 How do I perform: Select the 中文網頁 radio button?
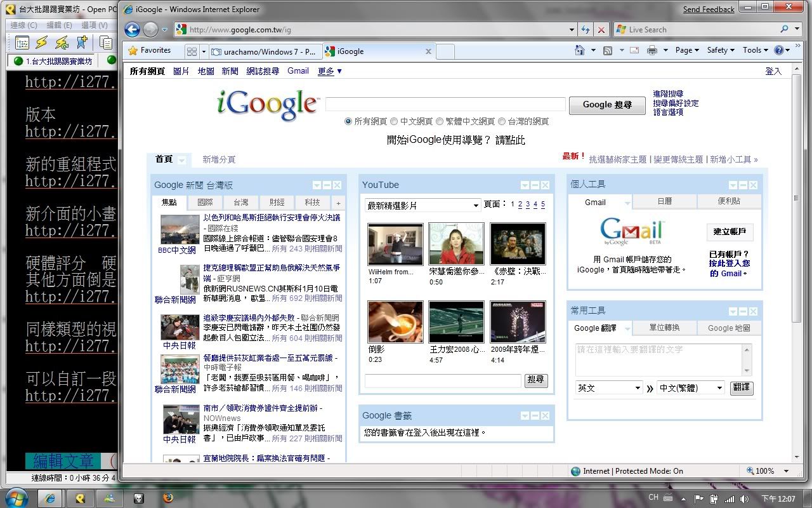(394, 121)
